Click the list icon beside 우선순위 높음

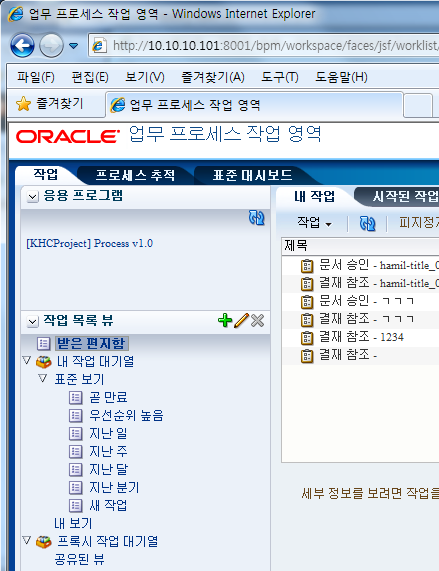[x=75, y=416]
